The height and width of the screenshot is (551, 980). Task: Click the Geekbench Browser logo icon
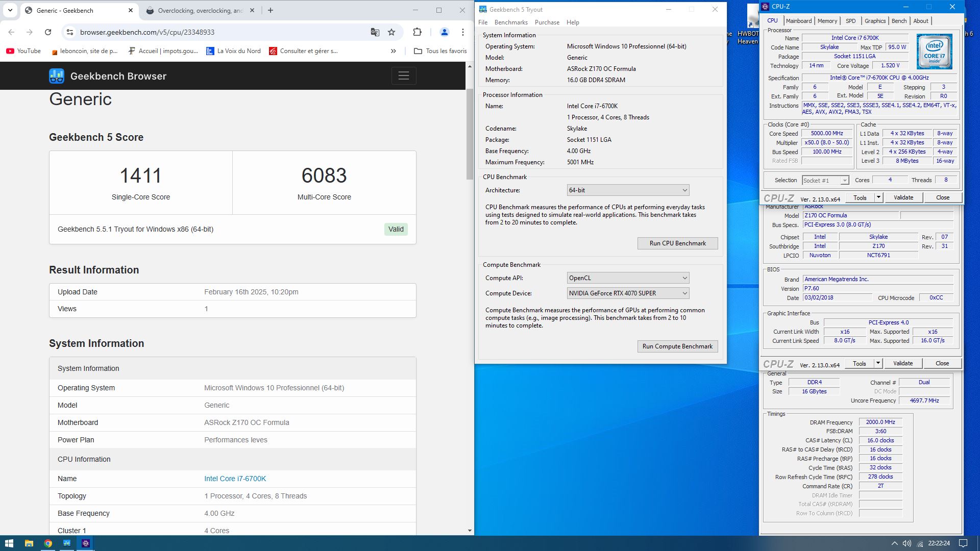tap(57, 76)
